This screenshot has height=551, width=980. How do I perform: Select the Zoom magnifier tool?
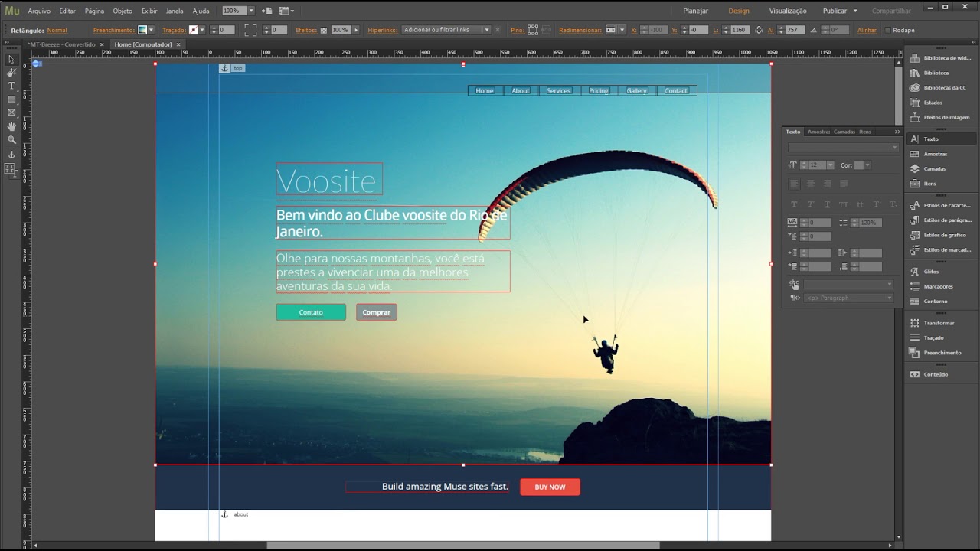11,140
